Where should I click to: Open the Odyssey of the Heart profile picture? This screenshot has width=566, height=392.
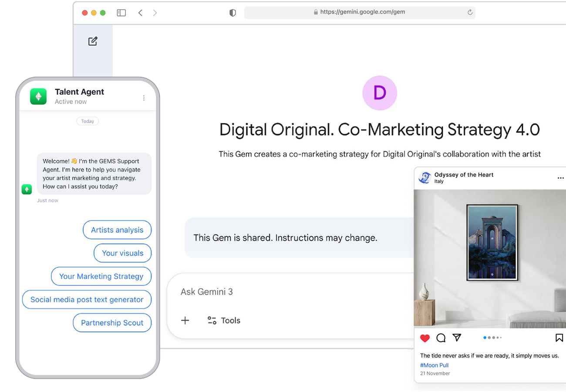click(x=424, y=178)
